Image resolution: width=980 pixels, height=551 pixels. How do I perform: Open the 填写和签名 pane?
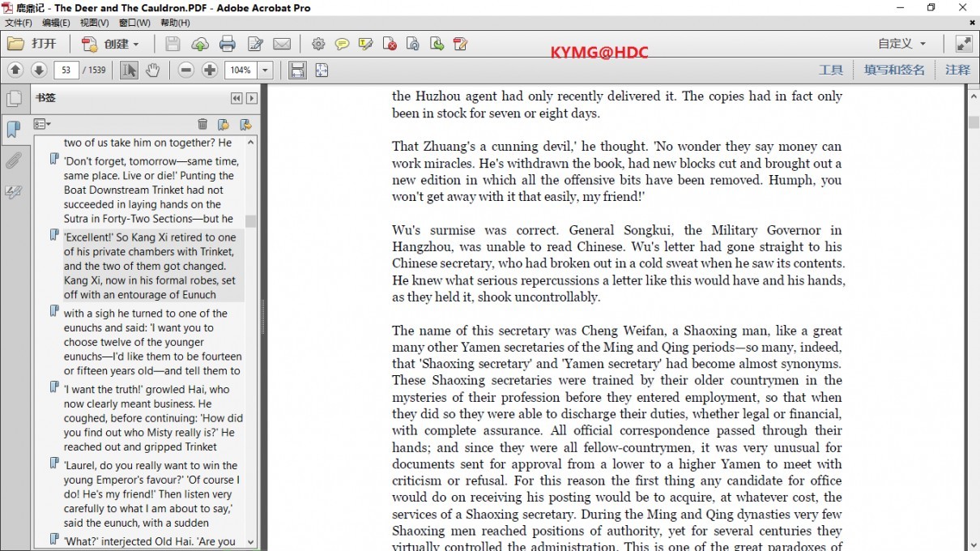(894, 70)
